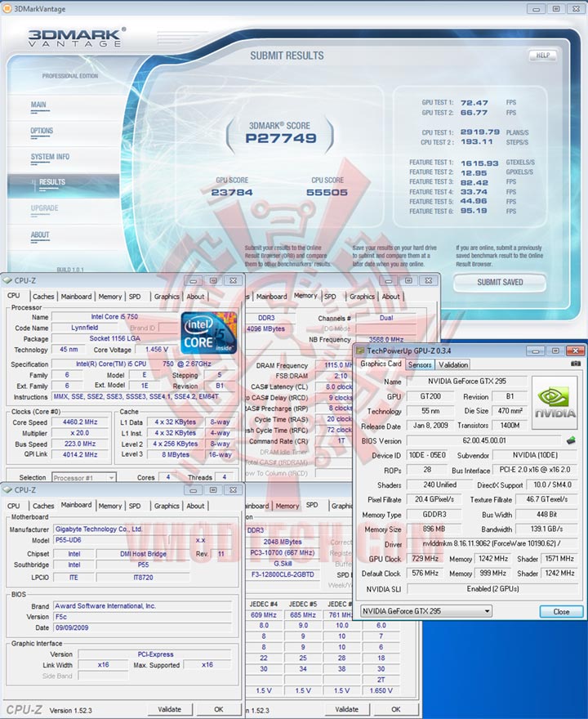
Task: Click the BIOS version field F5c
Action: coord(143,617)
